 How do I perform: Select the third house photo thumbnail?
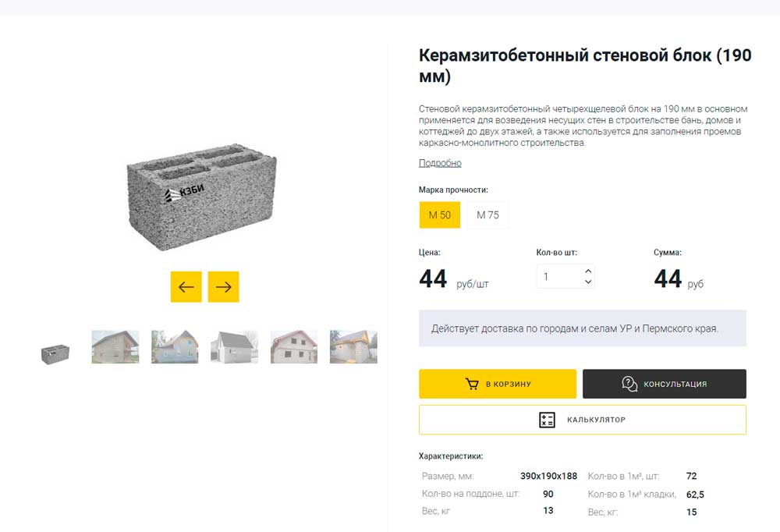(234, 347)
